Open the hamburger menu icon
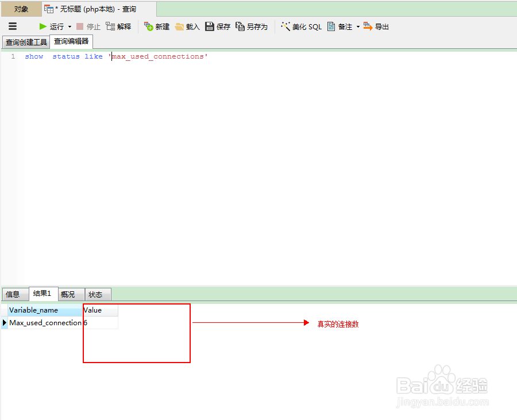 (13, 26)
